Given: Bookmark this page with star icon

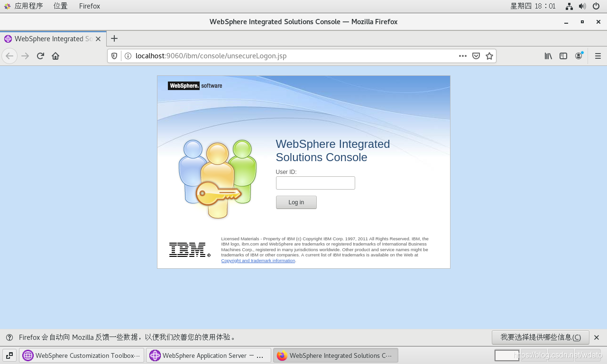Looking at the screenshot, I should click(x=489, y=56).
